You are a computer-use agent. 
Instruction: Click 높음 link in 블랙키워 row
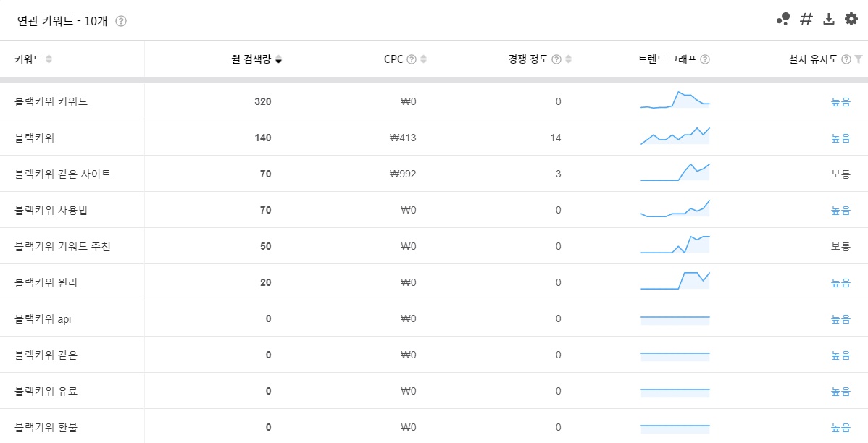(840, 138)
